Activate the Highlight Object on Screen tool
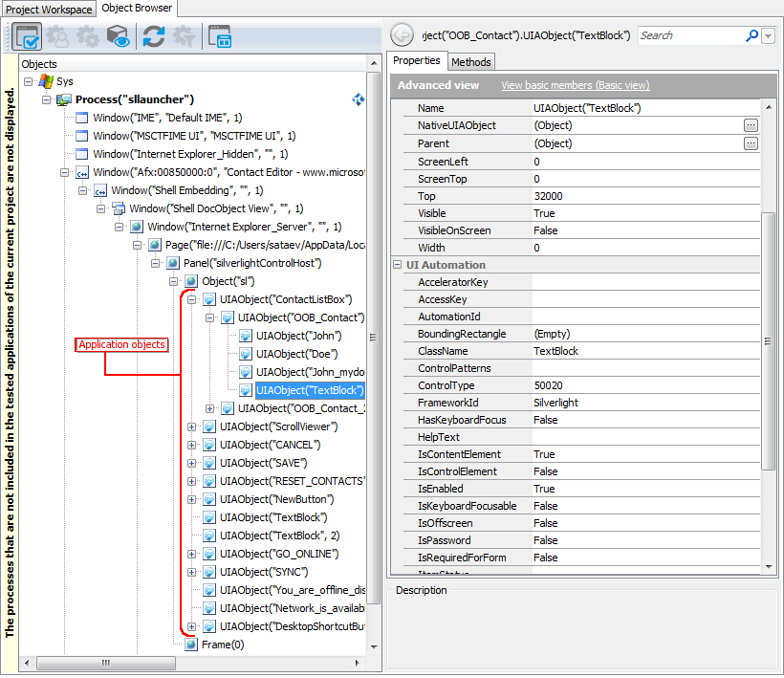The image size is (784, 678). tap(117, 35)
